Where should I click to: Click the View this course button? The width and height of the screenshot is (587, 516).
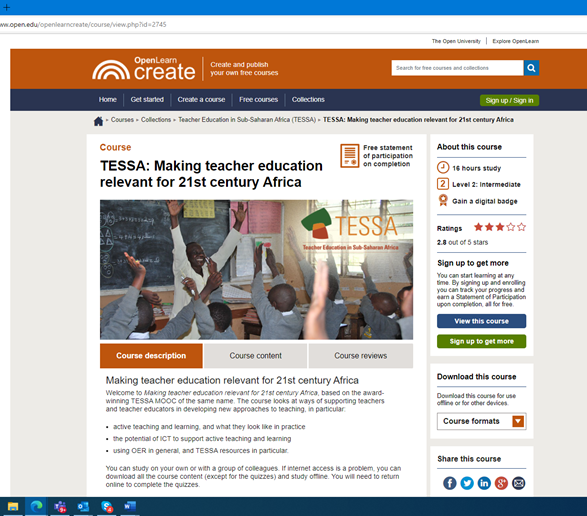tap(481, 321)
